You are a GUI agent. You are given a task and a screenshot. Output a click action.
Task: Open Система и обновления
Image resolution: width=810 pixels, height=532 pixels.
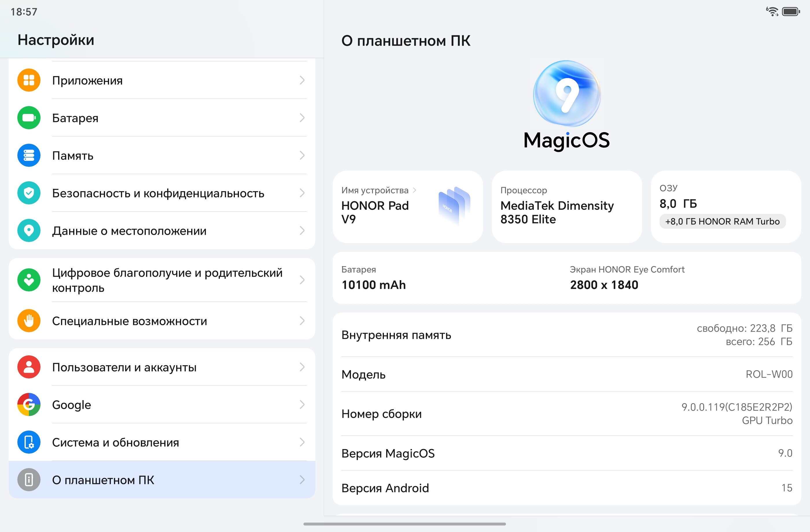pyautogui.click(x=162, y=442)
